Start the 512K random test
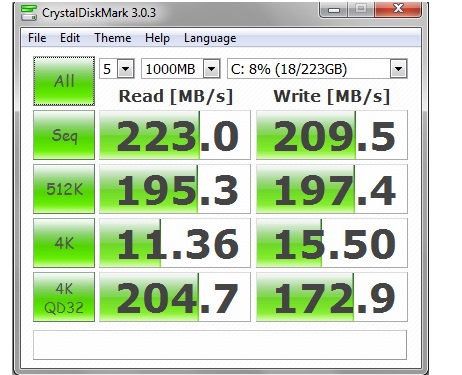The height and width of the screenshot is (375, 462). (64, 189)
